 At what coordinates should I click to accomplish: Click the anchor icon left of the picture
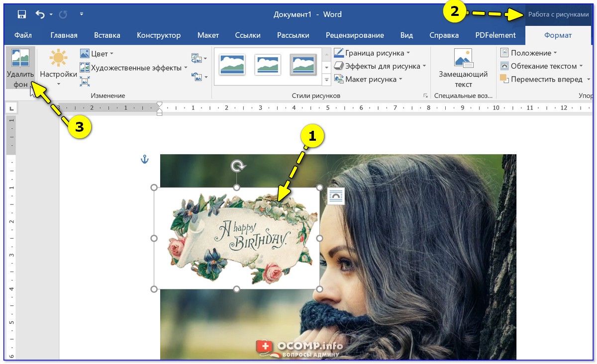tap(145, 159)
